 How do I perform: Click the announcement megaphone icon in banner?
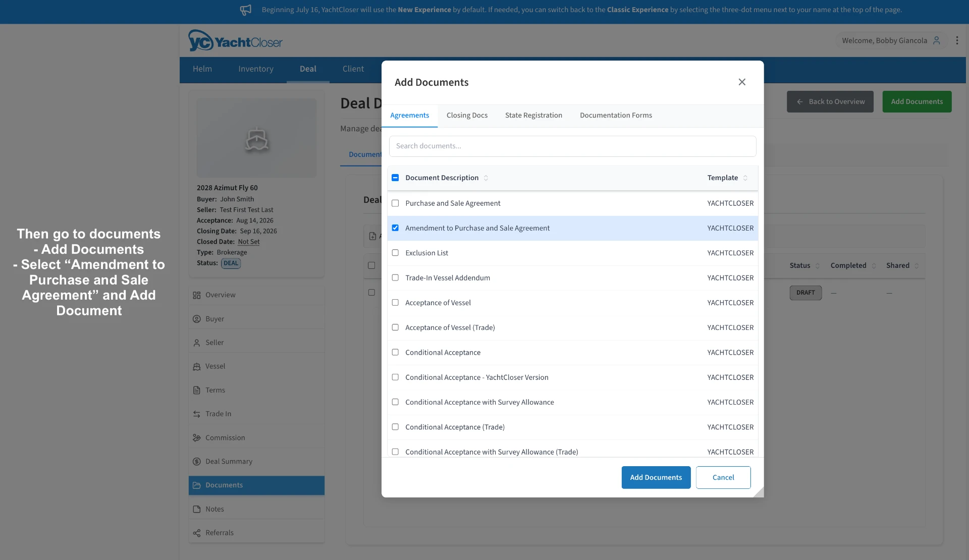(x=246, y=10)
